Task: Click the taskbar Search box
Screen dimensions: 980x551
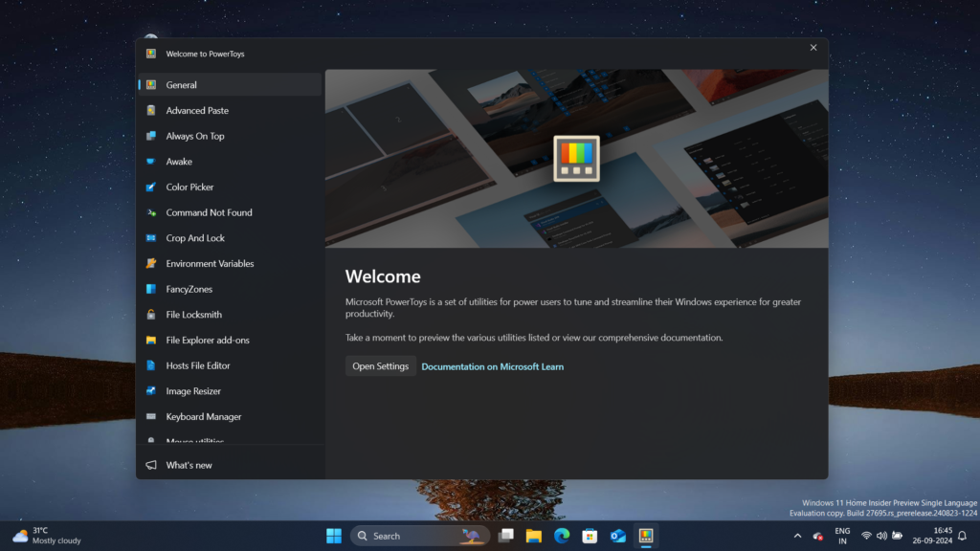Action: [419, 536]
